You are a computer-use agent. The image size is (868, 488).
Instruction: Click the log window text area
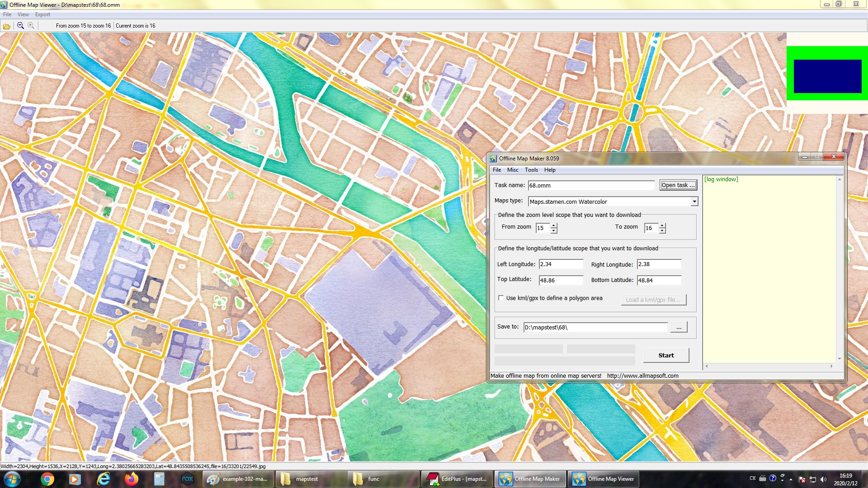pos(769,269)
